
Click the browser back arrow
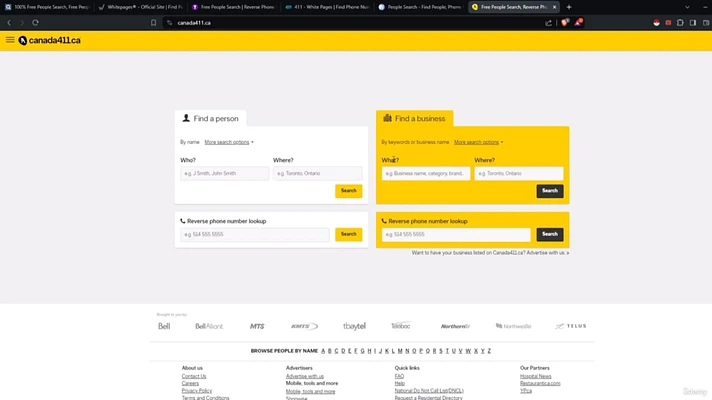pyautogui.click(x=9, y=22)
